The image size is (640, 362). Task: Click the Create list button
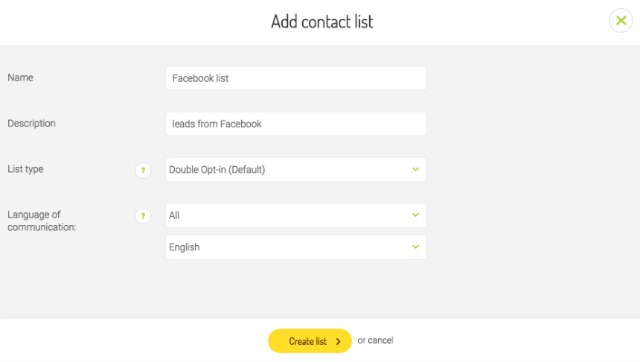pyautogui.click(x=310, y=341)
